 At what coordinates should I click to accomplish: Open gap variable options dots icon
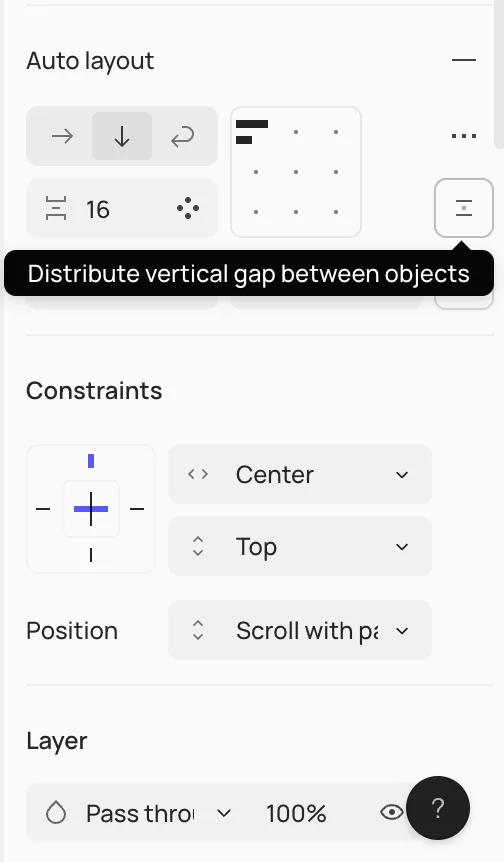pyautogui.click(x=188, y=208)
